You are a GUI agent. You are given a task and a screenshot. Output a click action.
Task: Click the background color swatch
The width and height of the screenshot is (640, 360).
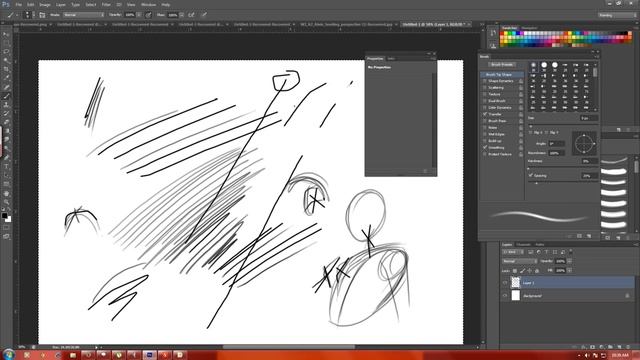click(8, 219)
